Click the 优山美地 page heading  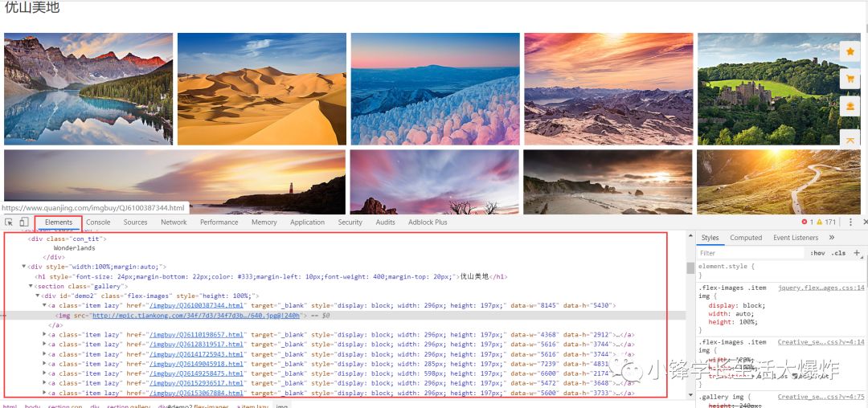pyautogui.click(x=32, y=7)
